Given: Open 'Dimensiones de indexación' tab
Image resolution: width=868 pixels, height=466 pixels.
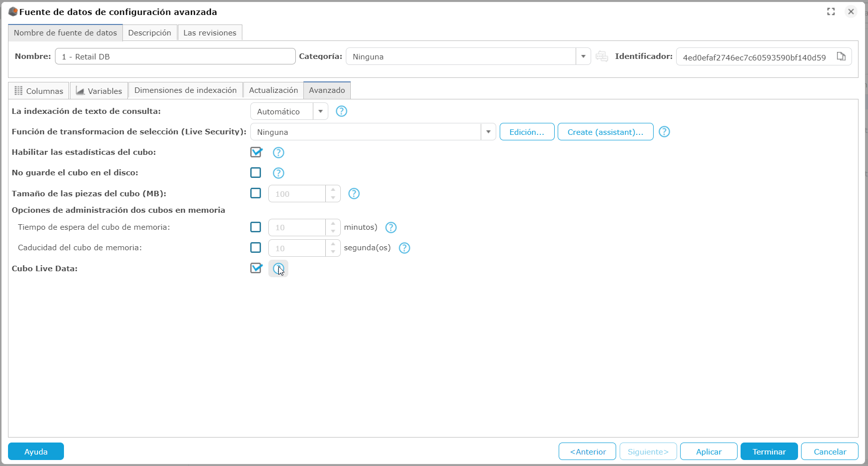Looking at the screenshot, I should pos(185,90).
